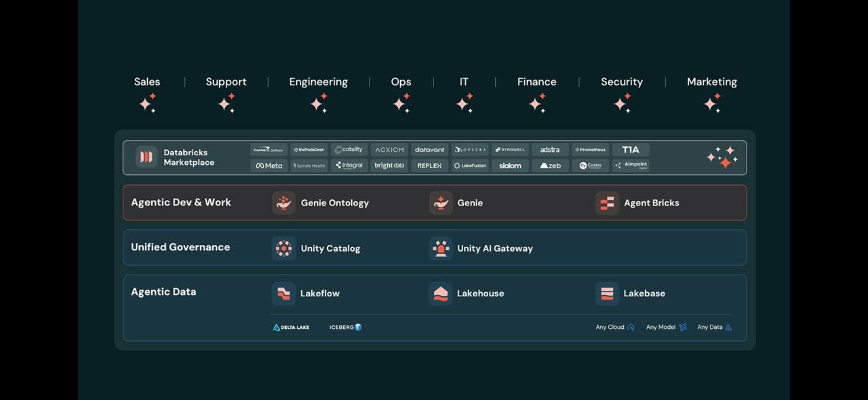Select the Ops heading
The width and height of the screenshot is (868, 400).
401,82
